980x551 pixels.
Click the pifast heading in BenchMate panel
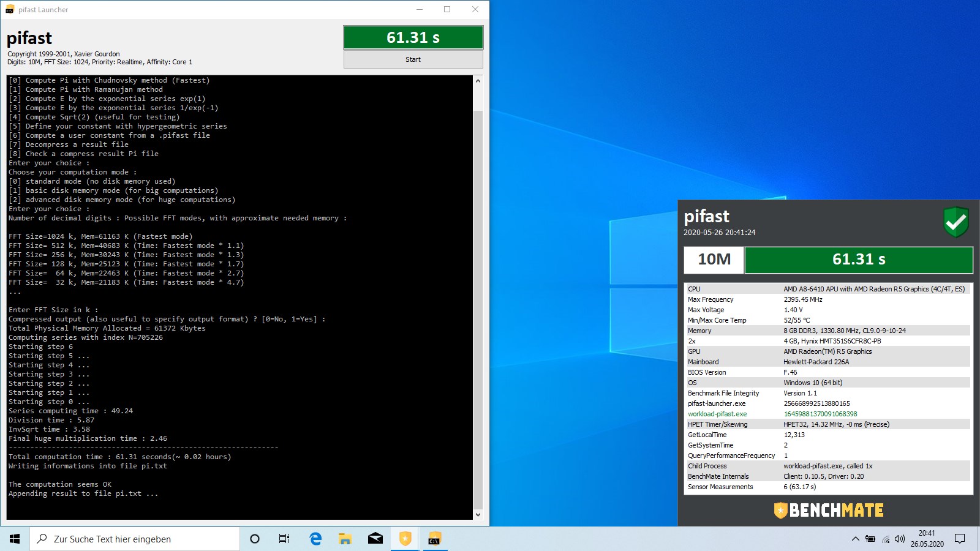[x=707, y=216]
